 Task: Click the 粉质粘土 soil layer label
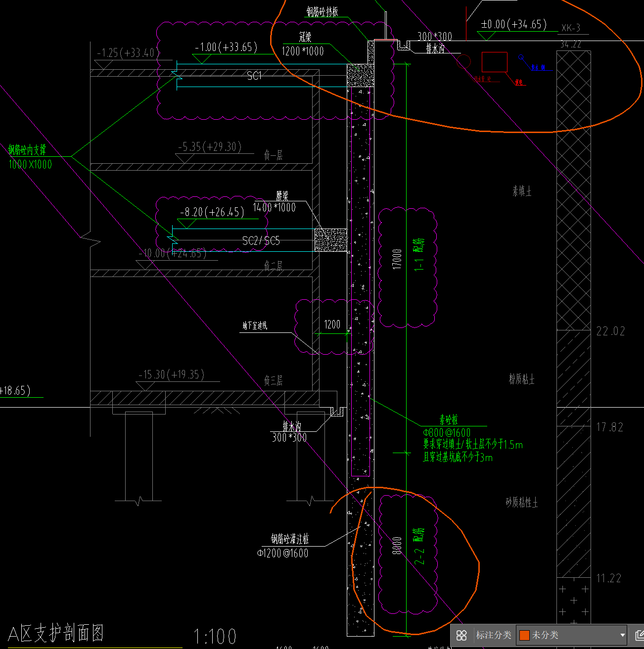pos(522,379)
